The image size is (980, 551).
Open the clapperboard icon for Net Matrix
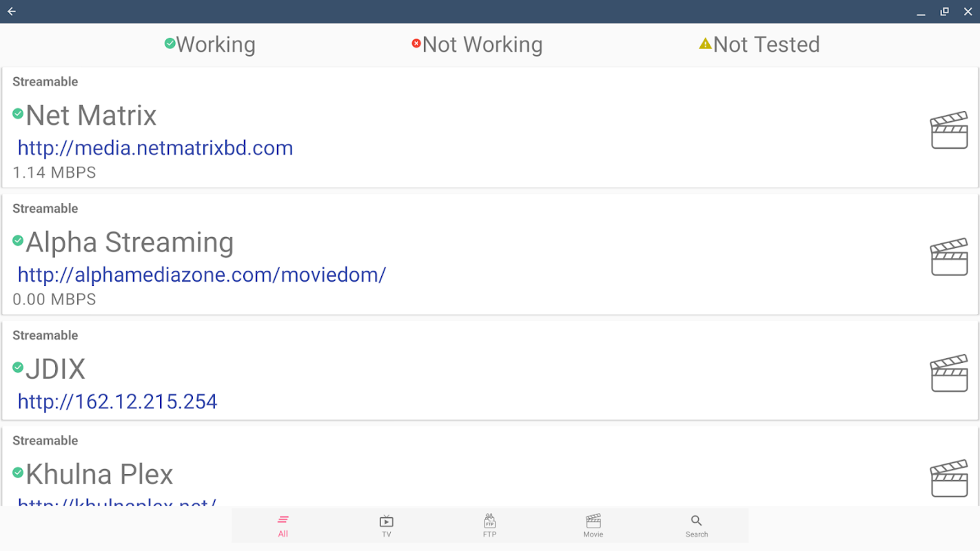(x=949, y=130)
